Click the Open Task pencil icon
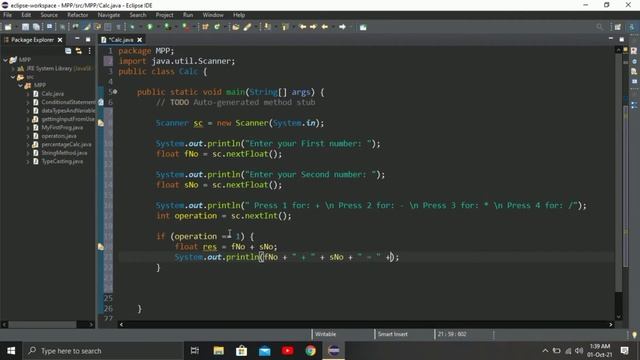Image resolution: width=640 pixels, height=360 pixels. (x=247, y=27)
